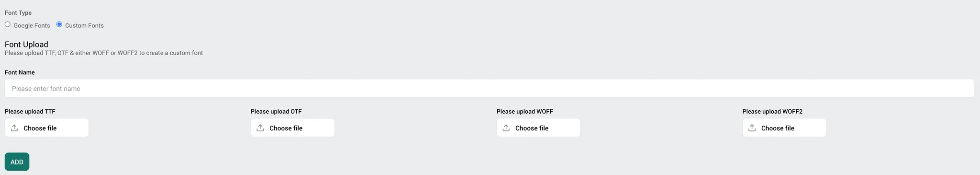Screen dimensions: 980x175
Task: Focus the font name text field
Action: pos(489,89)
